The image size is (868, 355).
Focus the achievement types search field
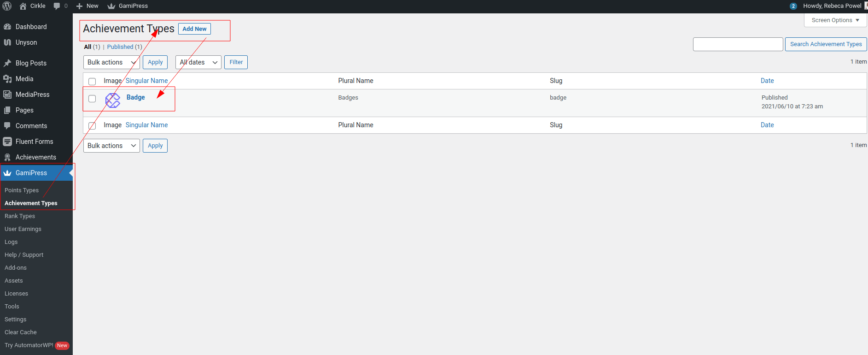pyautogui.click(x=738, y=44)
